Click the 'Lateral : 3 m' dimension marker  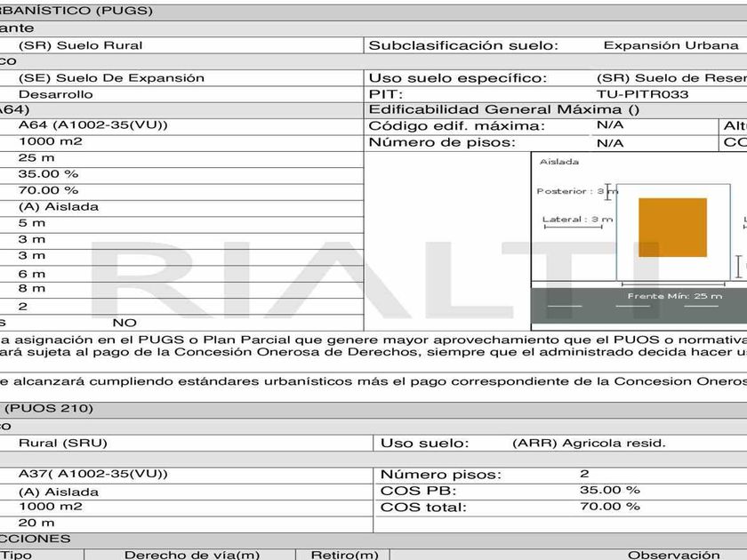point(577,220)
